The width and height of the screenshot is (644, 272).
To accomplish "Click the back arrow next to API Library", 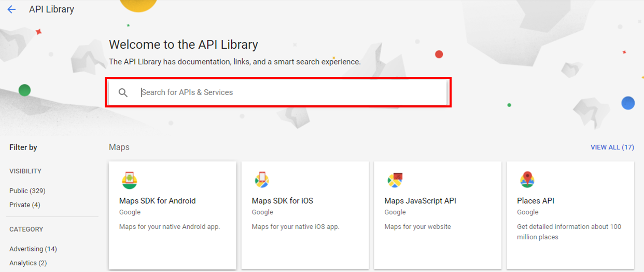I will [x=11, y=9].
